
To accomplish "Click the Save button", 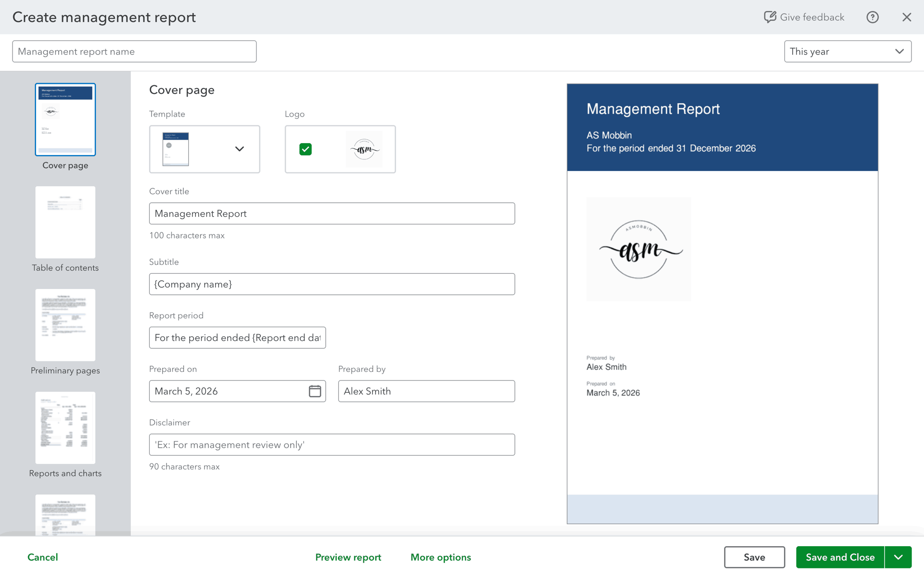I will tap(755, 557).
